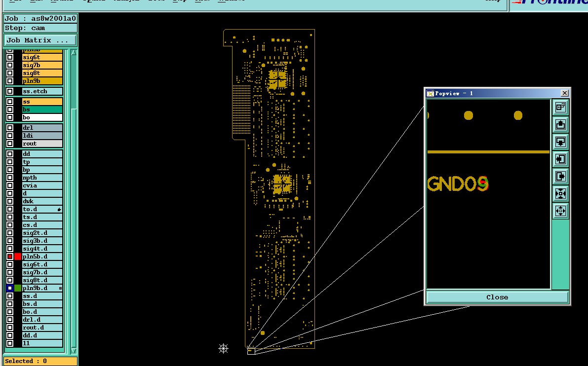Select the cs.d layer name
This screenshot has width=588, height=366.
pos(42,225)
